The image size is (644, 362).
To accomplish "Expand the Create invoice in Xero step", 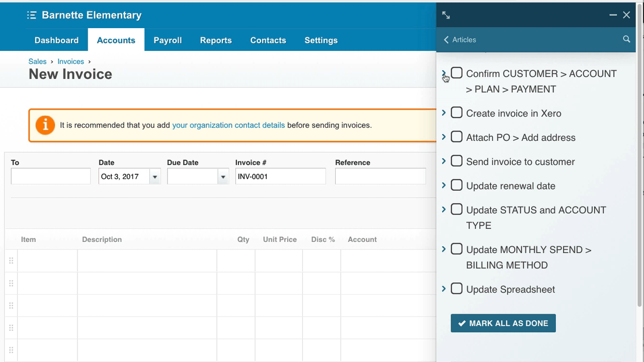I will [x=444, y=113].
